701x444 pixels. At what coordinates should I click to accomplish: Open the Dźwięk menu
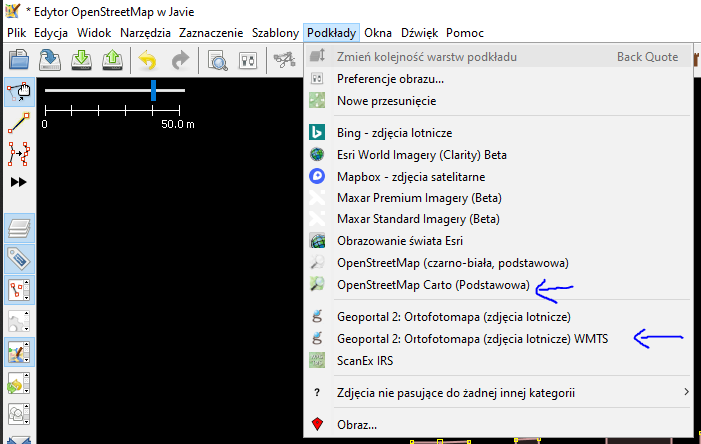click(x=419, y=33)
